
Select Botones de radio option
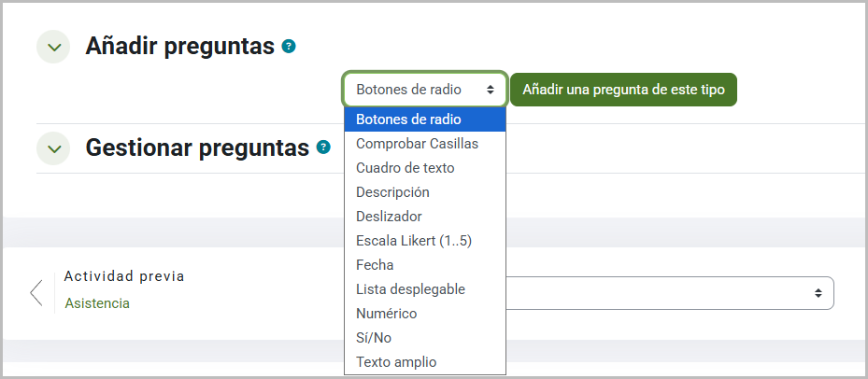[x=425, y=119]
